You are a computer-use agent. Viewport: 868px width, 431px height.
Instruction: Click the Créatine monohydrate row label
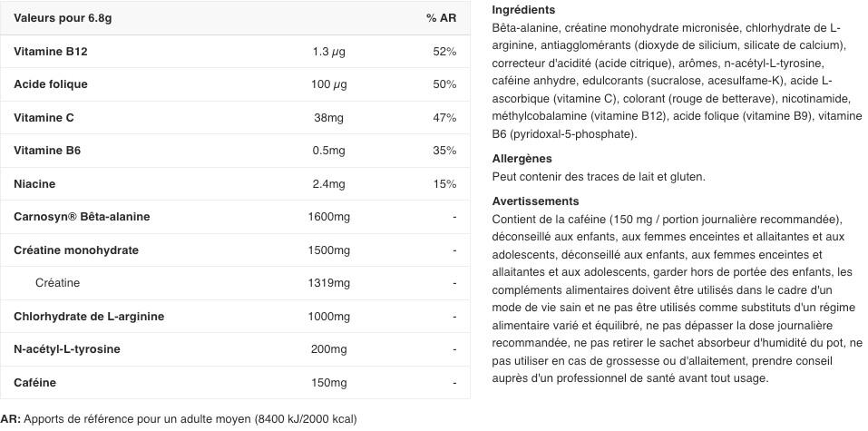pos(76,250)
